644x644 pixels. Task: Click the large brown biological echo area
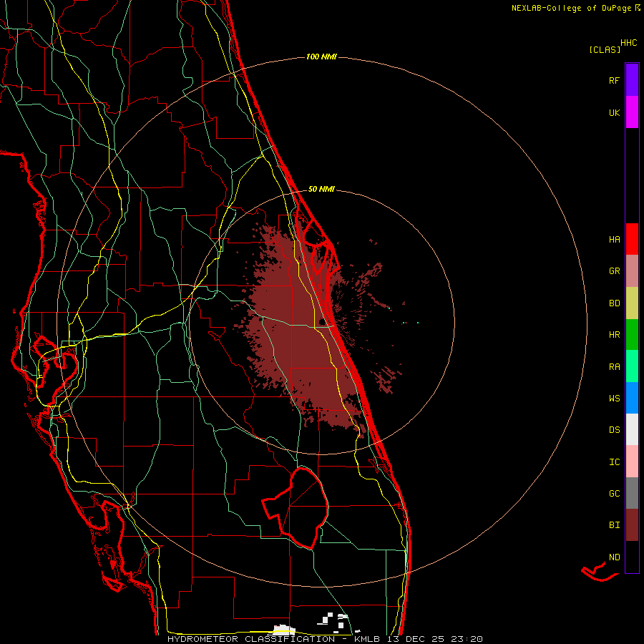point(304,328)
